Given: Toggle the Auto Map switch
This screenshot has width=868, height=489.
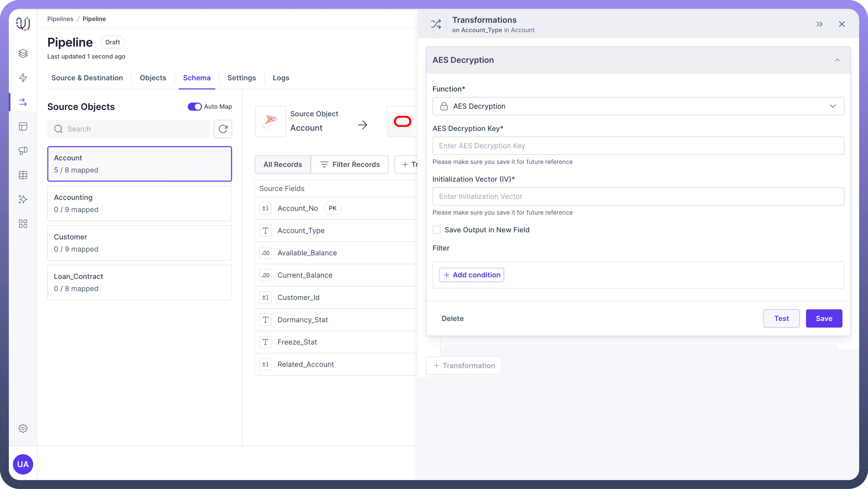Looking at the screenshot, I should pyautogui.click(x=194, y=107).
